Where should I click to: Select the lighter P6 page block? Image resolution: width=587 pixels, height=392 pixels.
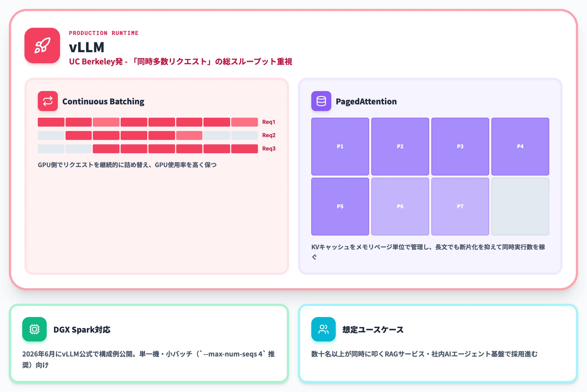[x=400, y=207]
